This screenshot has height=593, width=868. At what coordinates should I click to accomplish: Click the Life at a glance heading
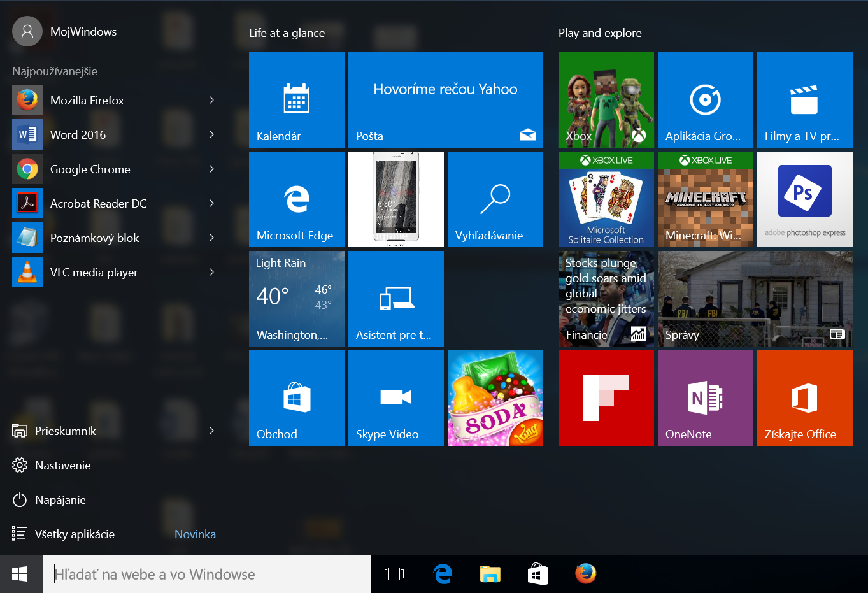tap(287, 33)
